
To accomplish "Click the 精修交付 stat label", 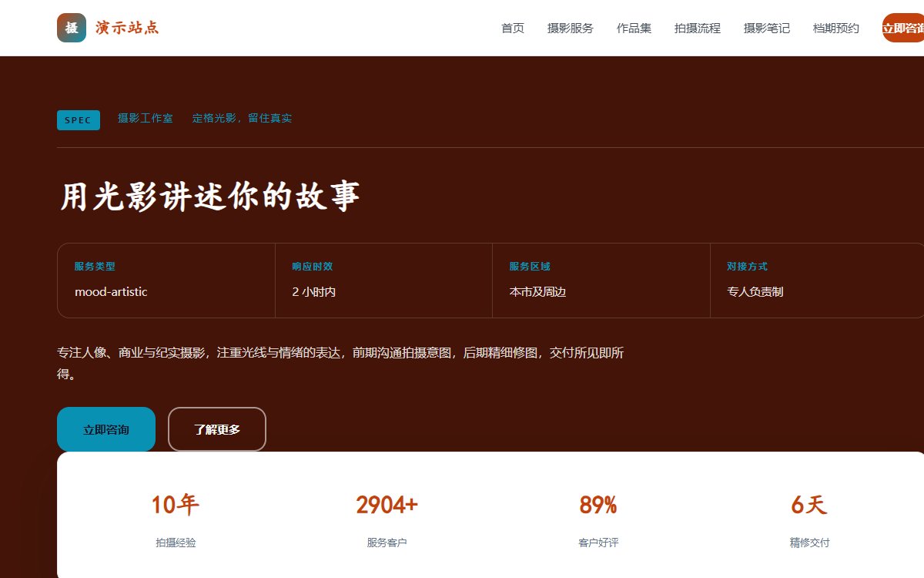I will (x=809, y=543).
